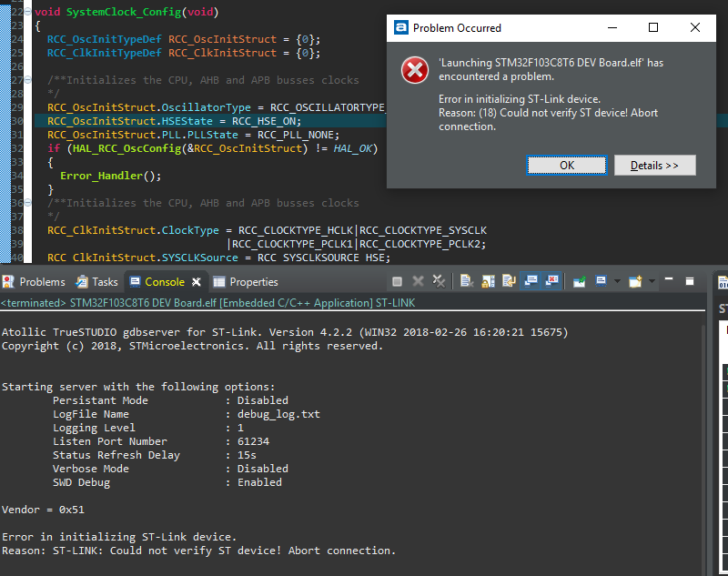The height and width of the screenshot is (576, 728).
Task: Click the 'debug_log.txt' value in console output
Action: tap(278, 414)
